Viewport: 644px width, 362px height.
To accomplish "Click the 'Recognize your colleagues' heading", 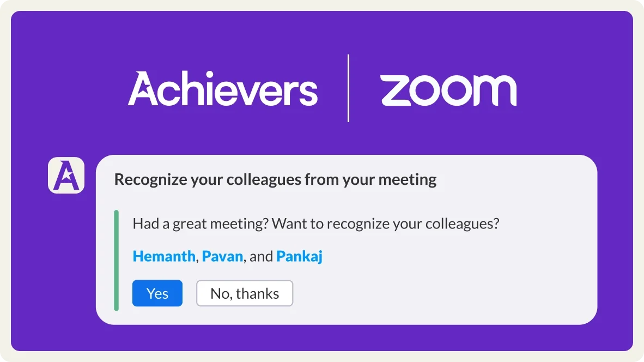I will pos(275,179).
